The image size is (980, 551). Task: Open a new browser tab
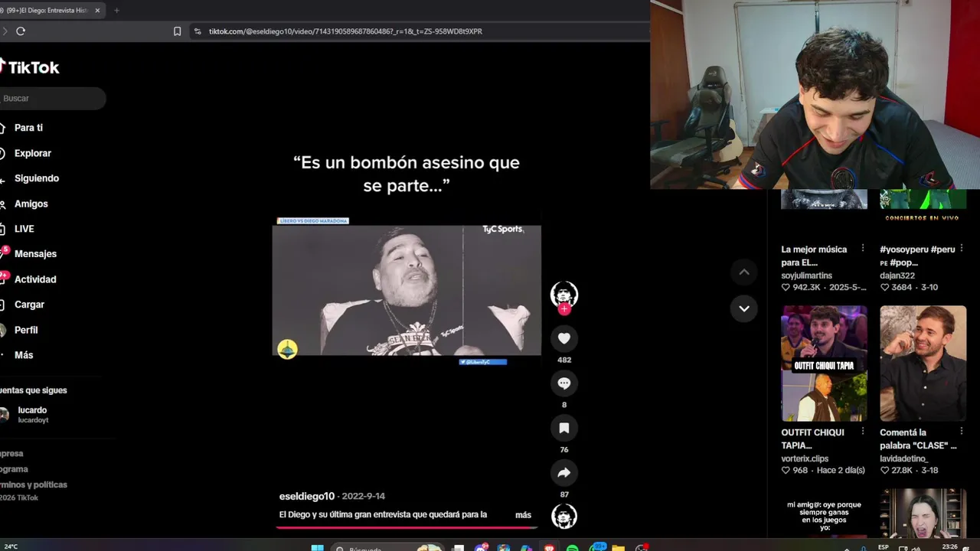[116, 11]
